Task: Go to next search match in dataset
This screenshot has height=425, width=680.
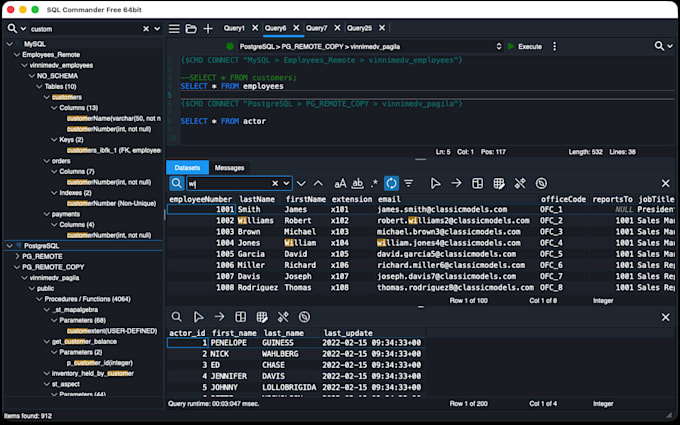Action: pos(301,183)
